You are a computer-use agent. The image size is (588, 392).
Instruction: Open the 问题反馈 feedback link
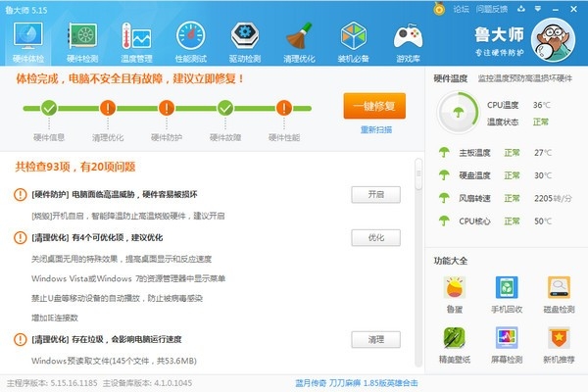(x=492, y=10)
